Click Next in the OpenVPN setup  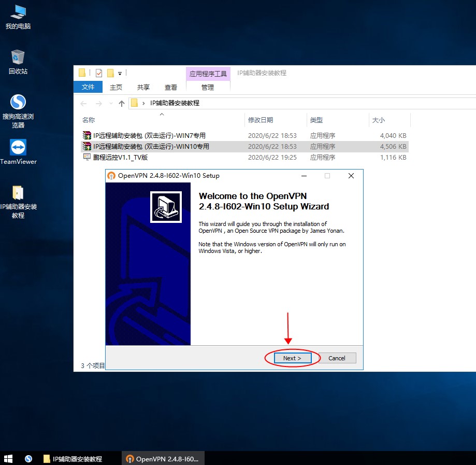tap(292, 358)
